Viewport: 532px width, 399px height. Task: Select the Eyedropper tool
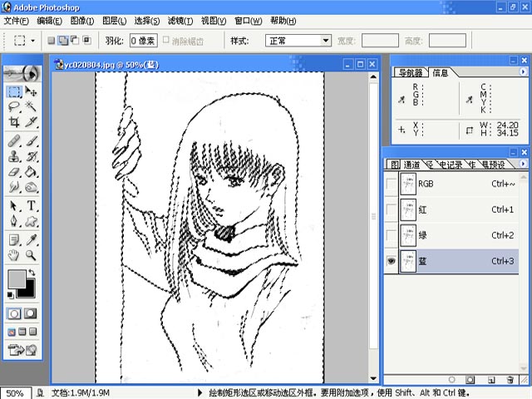[x=31, y=240]
